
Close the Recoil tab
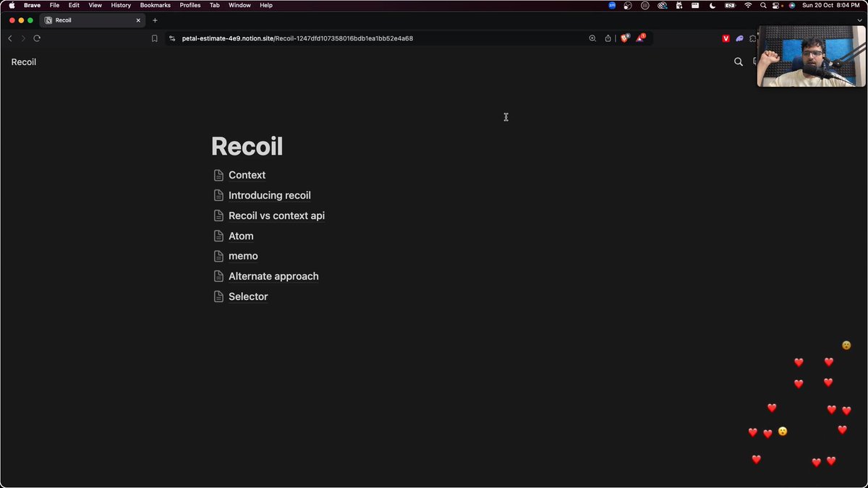(138, 20)
